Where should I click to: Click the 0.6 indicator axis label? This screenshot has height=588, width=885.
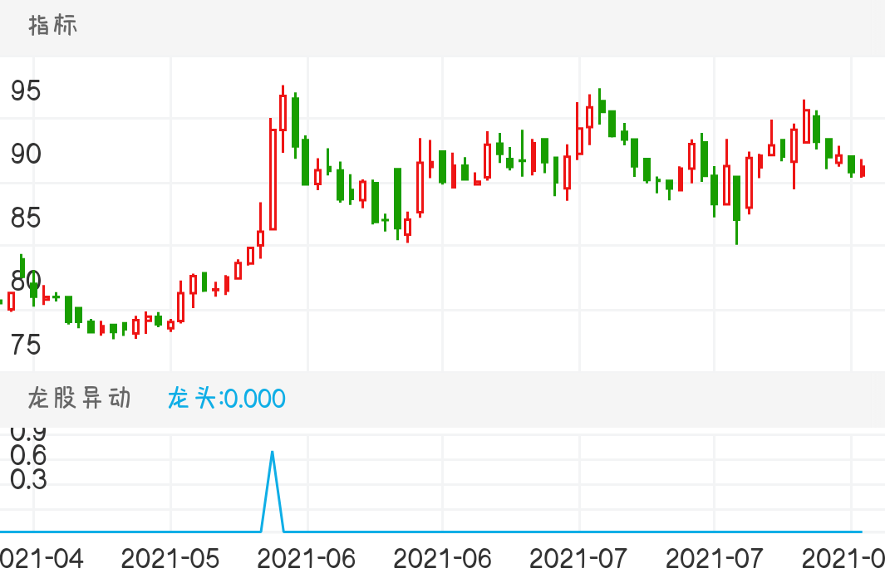point(27,455)
